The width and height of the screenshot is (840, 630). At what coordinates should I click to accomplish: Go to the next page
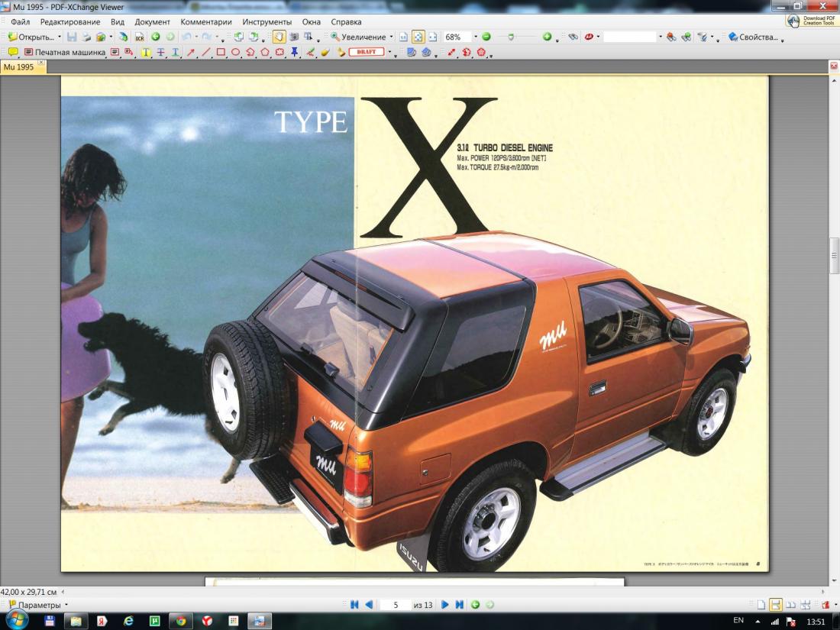click(444, 605)
